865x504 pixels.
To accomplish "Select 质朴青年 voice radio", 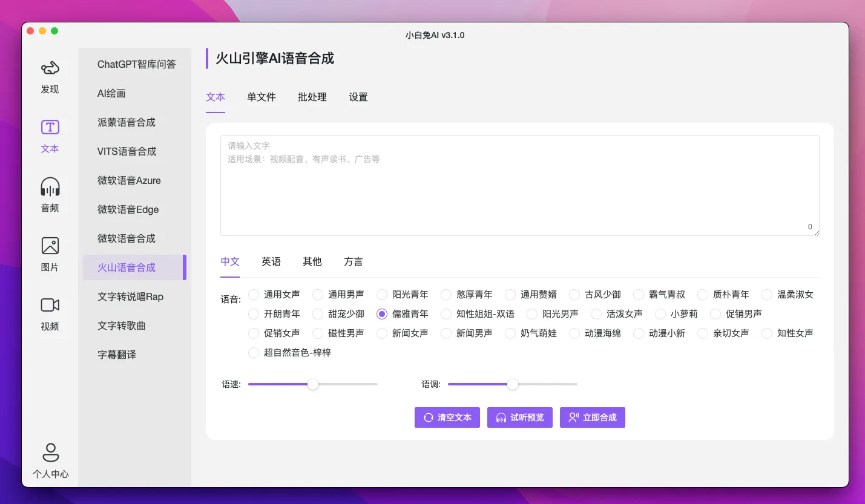I will [703, 295].
